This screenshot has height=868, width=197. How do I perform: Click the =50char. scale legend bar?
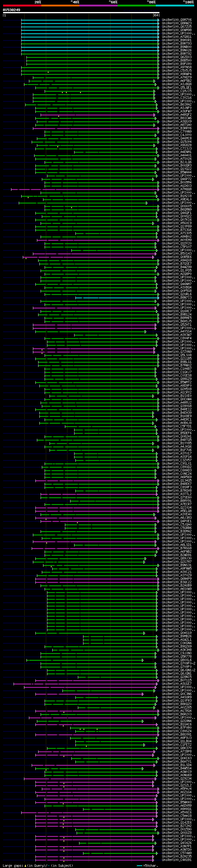pos(139,866)
